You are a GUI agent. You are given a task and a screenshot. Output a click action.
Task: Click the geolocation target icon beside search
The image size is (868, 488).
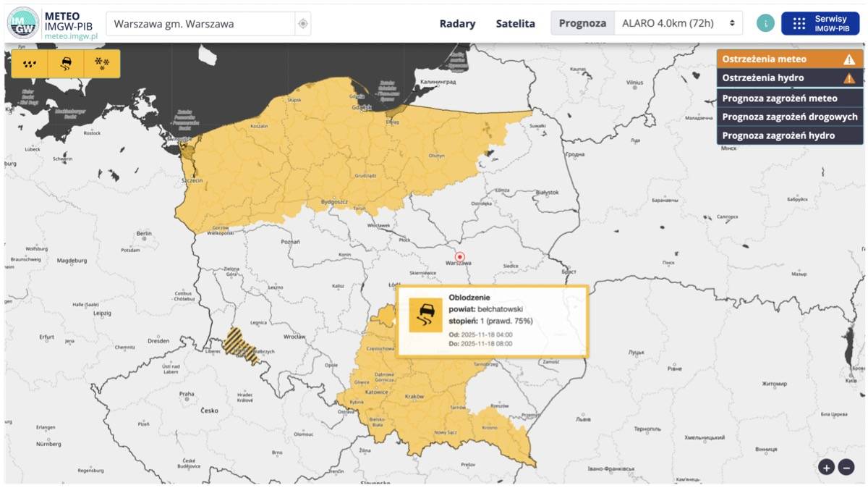(303, 24)
